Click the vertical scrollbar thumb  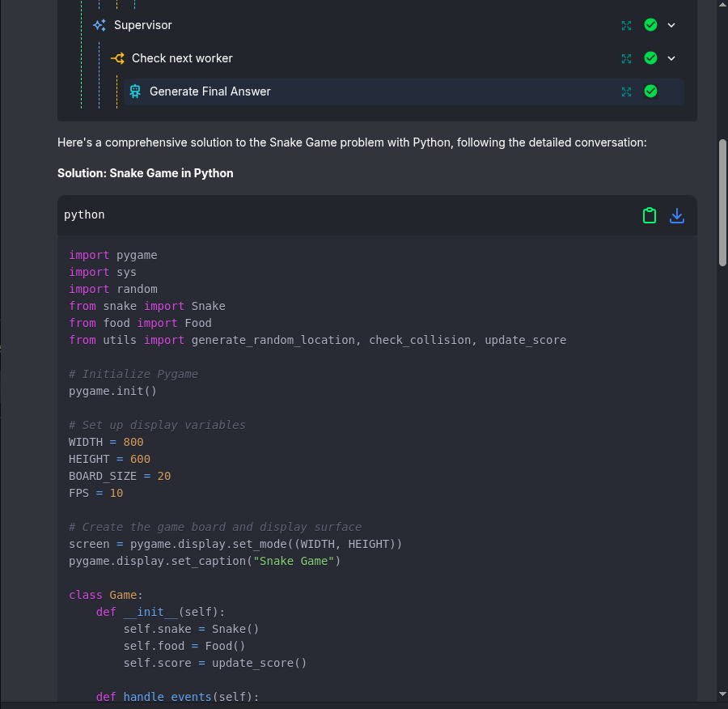(x=722, y=202)
